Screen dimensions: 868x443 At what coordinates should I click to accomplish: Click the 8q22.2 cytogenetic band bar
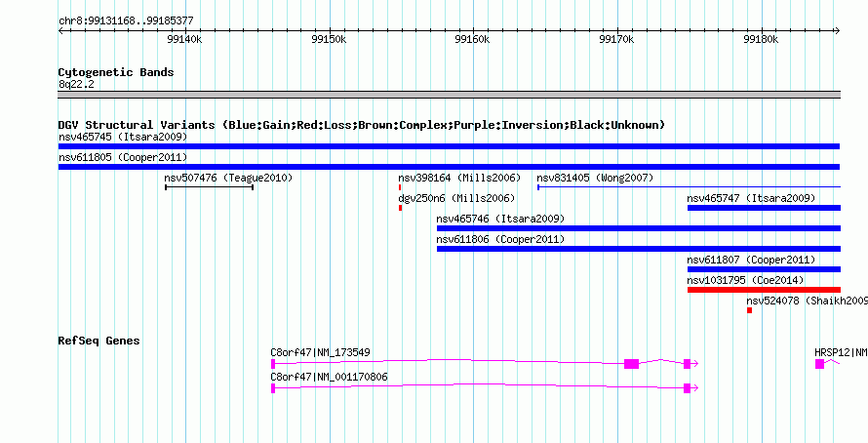click(x=449, y=95)
